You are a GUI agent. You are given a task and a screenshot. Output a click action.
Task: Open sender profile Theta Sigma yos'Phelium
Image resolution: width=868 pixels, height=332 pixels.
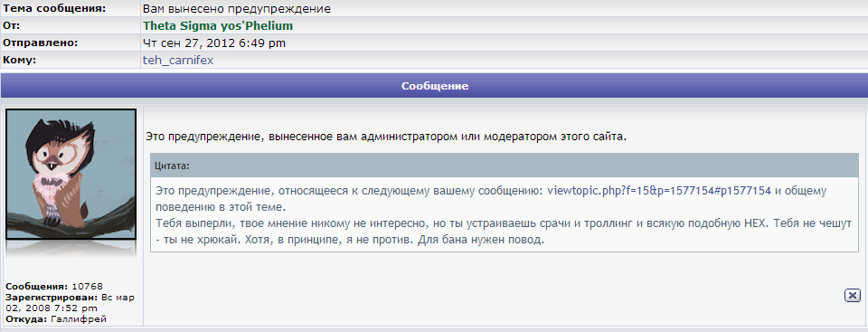[x=218, y=26]
